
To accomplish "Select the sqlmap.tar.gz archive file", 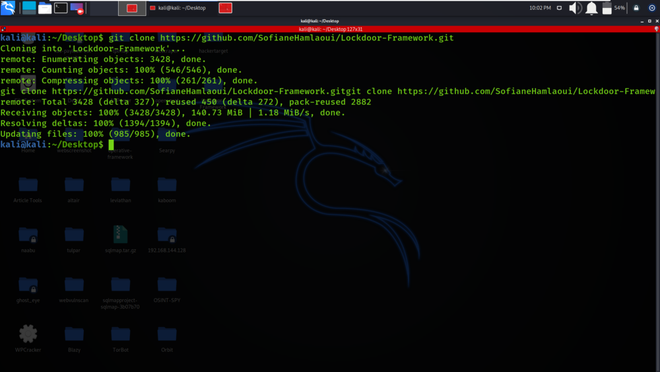I will coord(120,239).
